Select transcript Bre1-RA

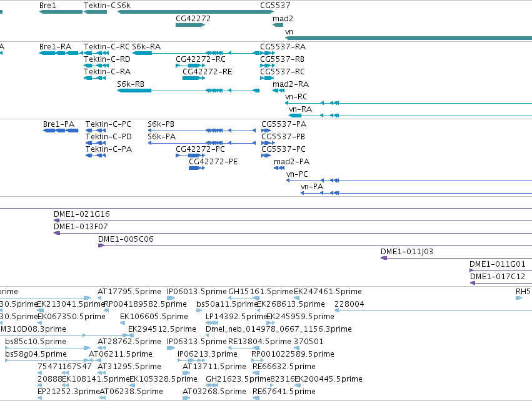pyautogui.click(x=61, y=53)
